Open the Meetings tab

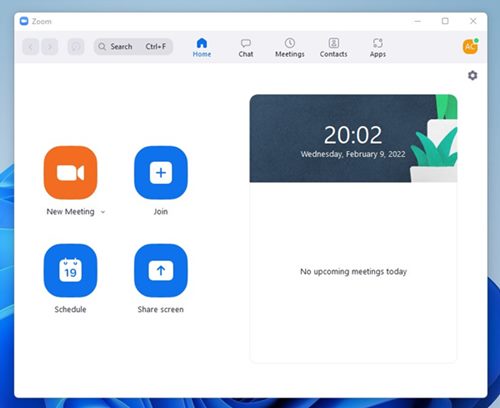tap(290, 48)
